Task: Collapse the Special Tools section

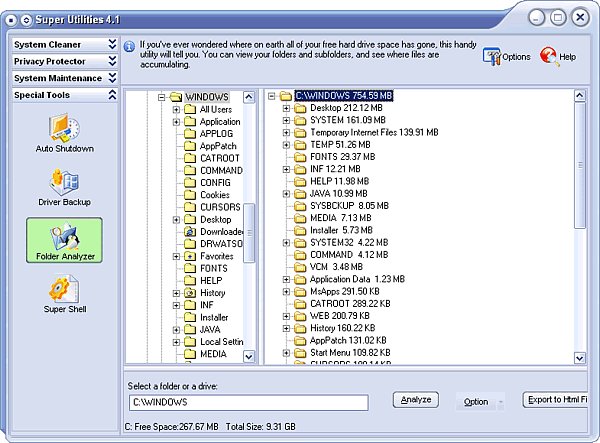Action: (x=64, y=95)
